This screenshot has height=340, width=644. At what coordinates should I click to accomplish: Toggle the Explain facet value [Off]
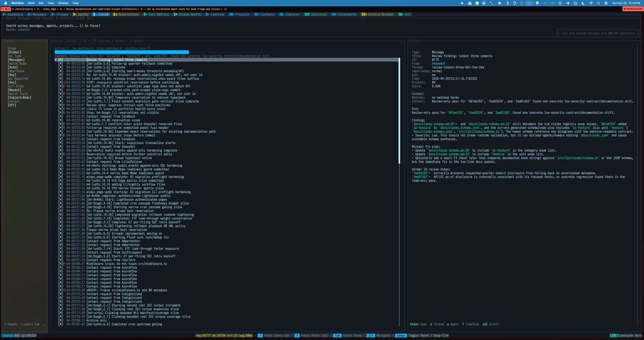(x=12, y=104)
